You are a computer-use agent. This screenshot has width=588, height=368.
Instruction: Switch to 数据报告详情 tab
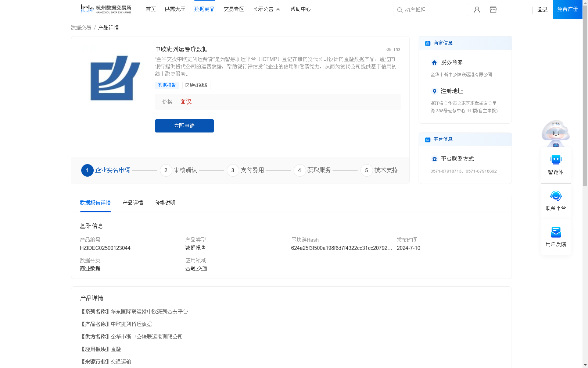pyautogui.click(x=95, y=203)
